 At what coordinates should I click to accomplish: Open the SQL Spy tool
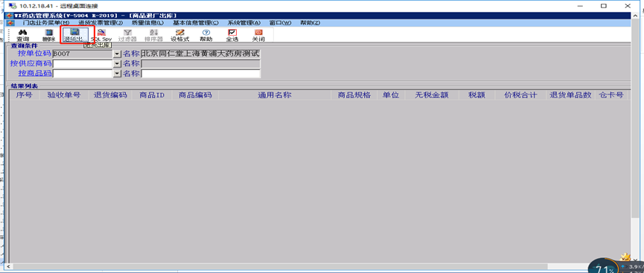tap(101, 35)
